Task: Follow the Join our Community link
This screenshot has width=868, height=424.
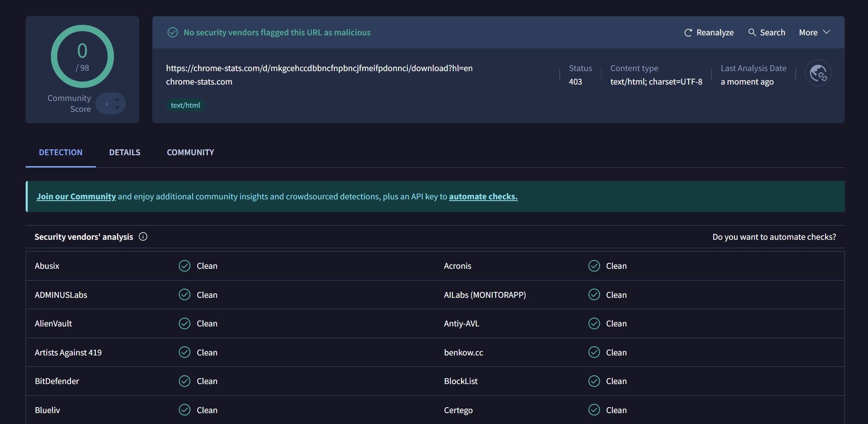Action: point(76,196)
